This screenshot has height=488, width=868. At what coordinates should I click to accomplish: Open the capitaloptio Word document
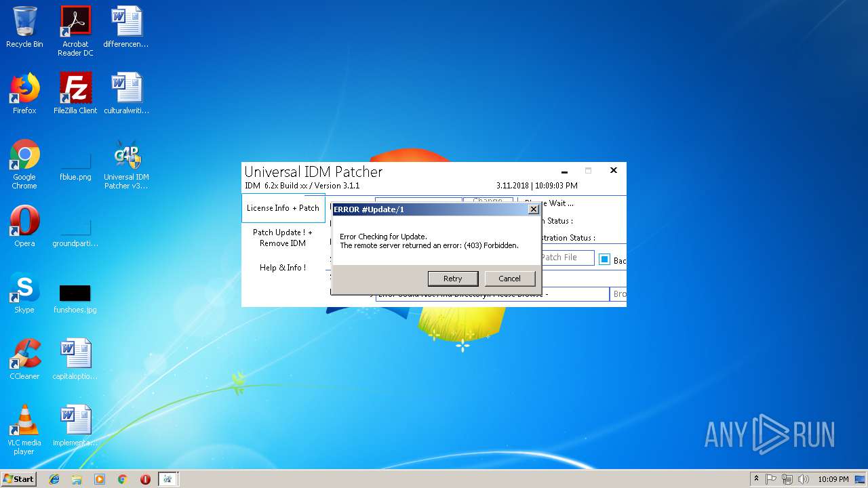tap(75, 360)
